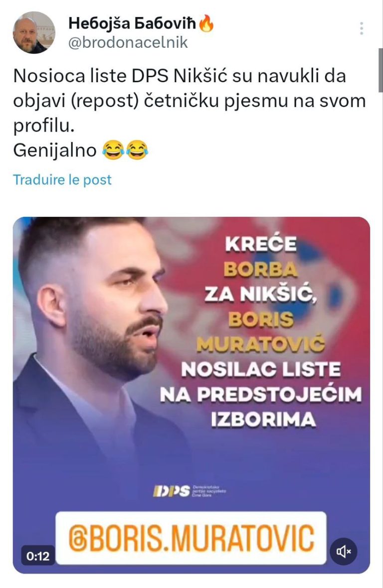Click the IZBORIMA caption line in the video
This screenshot has width=383, height=588.
(x=263, y=419)
